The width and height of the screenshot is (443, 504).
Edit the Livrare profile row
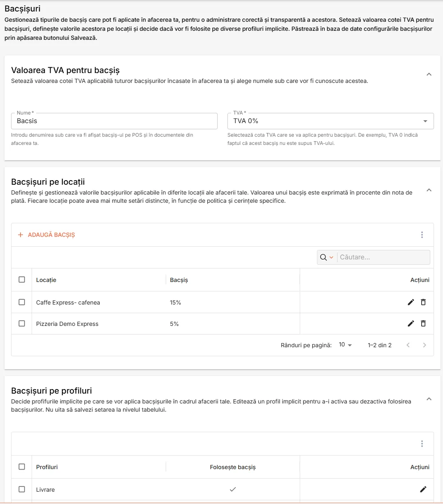[423, 489]
